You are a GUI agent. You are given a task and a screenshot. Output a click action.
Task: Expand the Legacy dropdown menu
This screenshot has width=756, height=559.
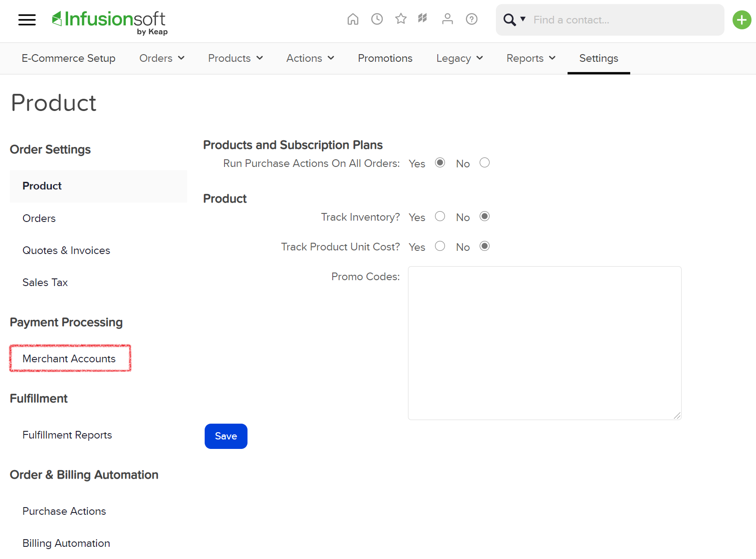(x=459, y=58)
